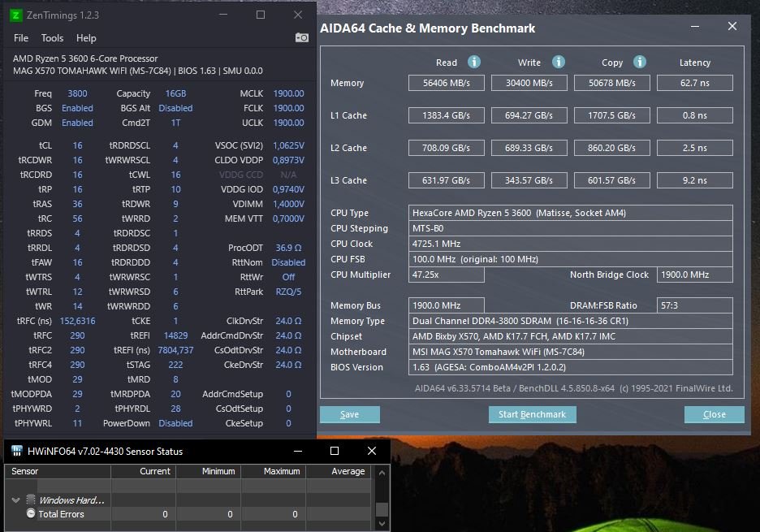Click the ProcODT value 36.9 Ω

point(289,248)
